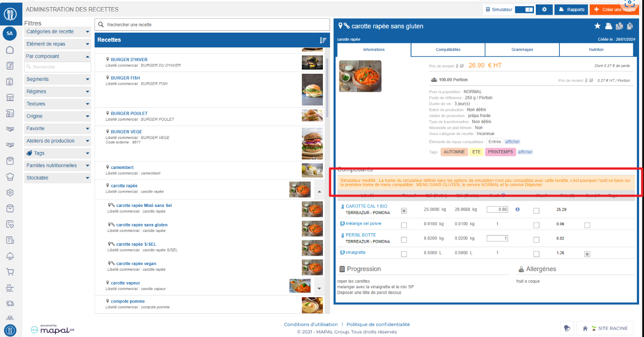Screen dimensions: 644x337
Task: Click the 0.86 coefficient input field
Action: coord(497,209)
